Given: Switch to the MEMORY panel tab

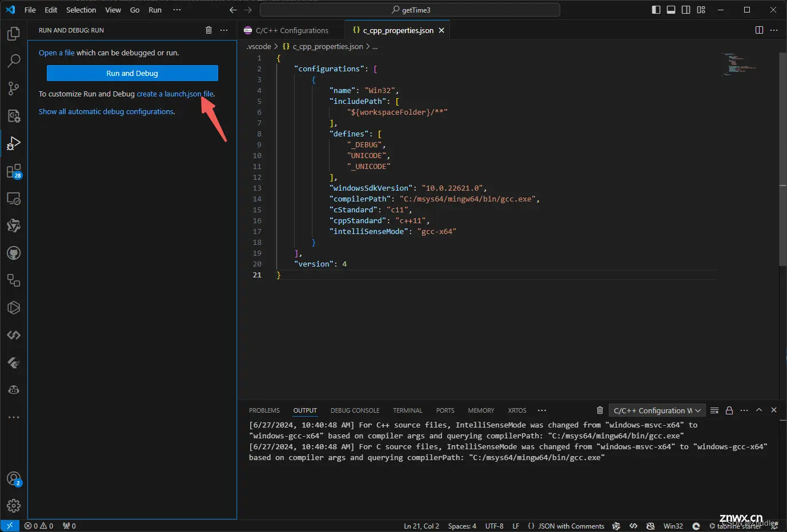Looking at the screenshot, I should pyautogui.click(x=481, y=410).
